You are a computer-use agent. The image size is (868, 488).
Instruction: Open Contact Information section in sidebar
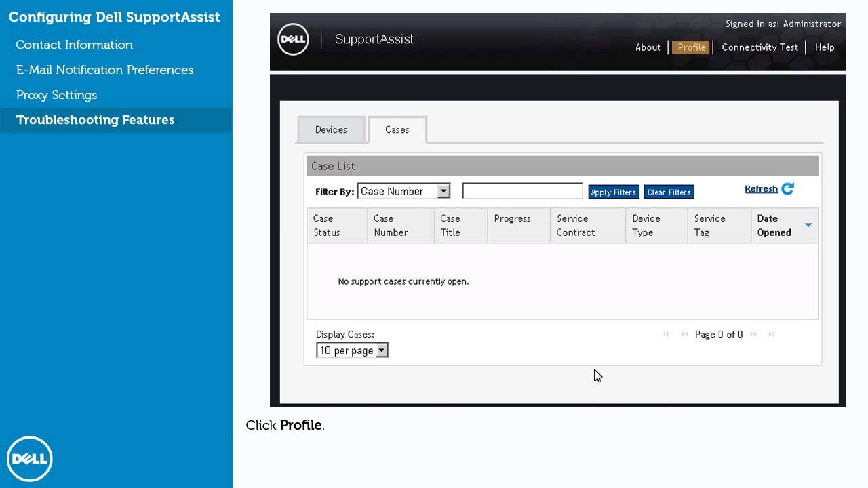75,45
